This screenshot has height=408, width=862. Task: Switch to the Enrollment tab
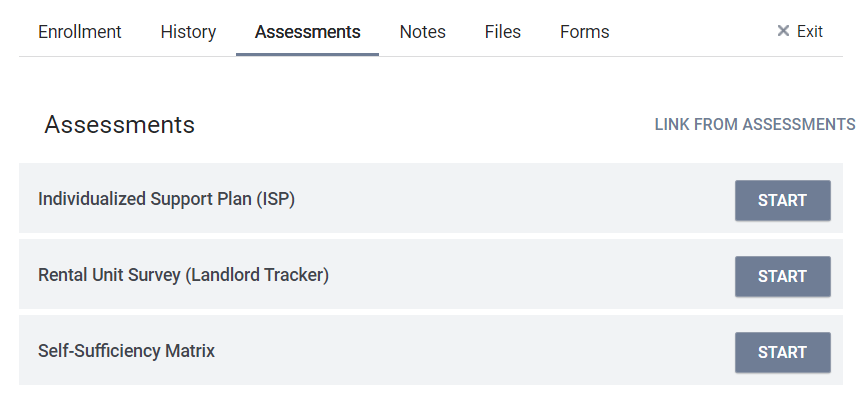(x=80, y=32)
